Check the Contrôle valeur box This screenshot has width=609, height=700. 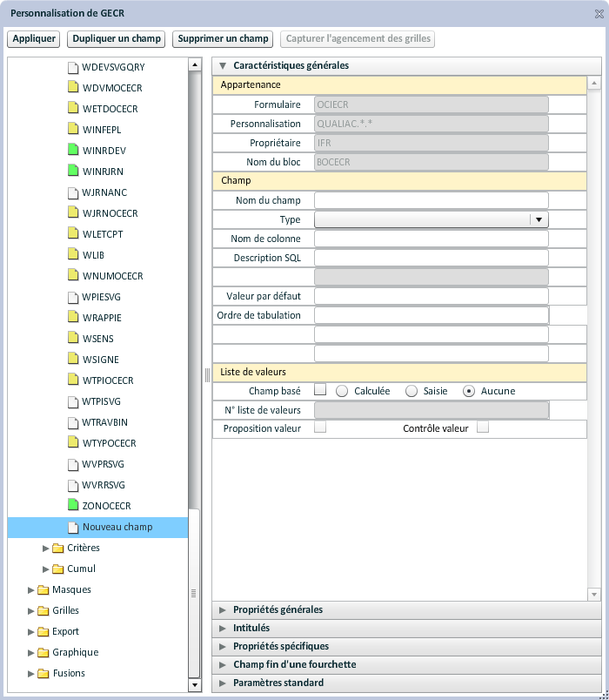[x=483, y=427]
